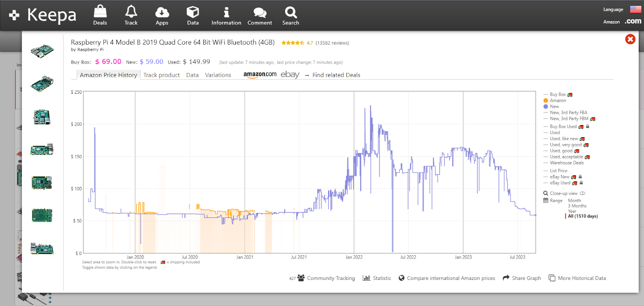
Task: Open Data in the top navigation bar
Action: tap(193, 15)
